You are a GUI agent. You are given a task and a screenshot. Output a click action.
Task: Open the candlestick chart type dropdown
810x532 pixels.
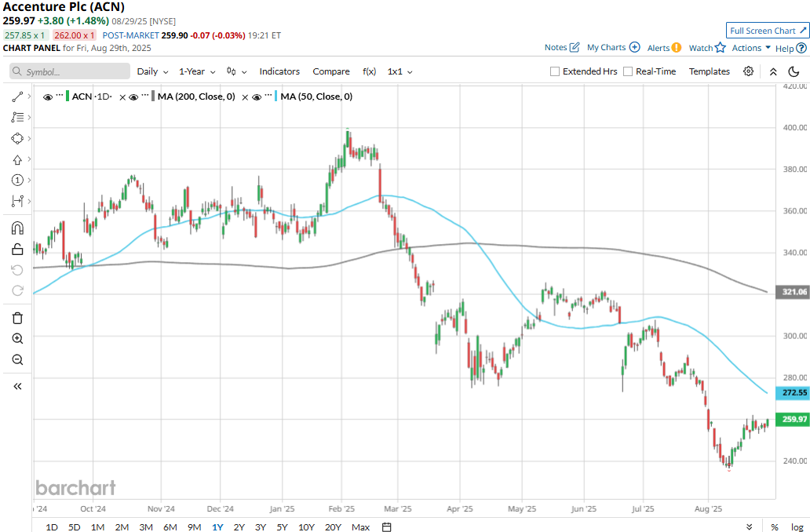[236, 71]
